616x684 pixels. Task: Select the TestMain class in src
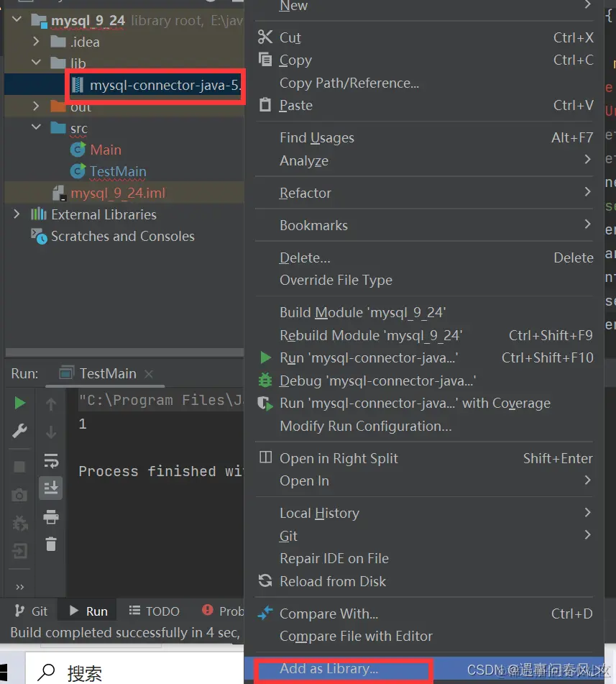pyautogui.click(x=108, y=171)
